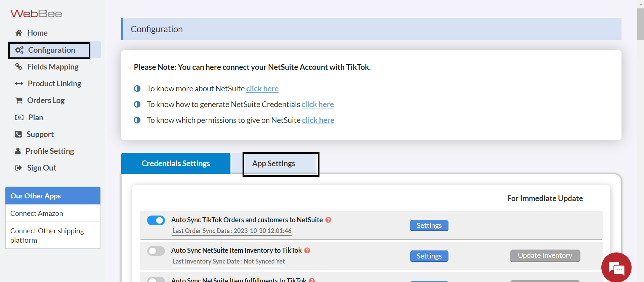
Task: Click the Support phone icon
Action: click(x=18, y=134)
